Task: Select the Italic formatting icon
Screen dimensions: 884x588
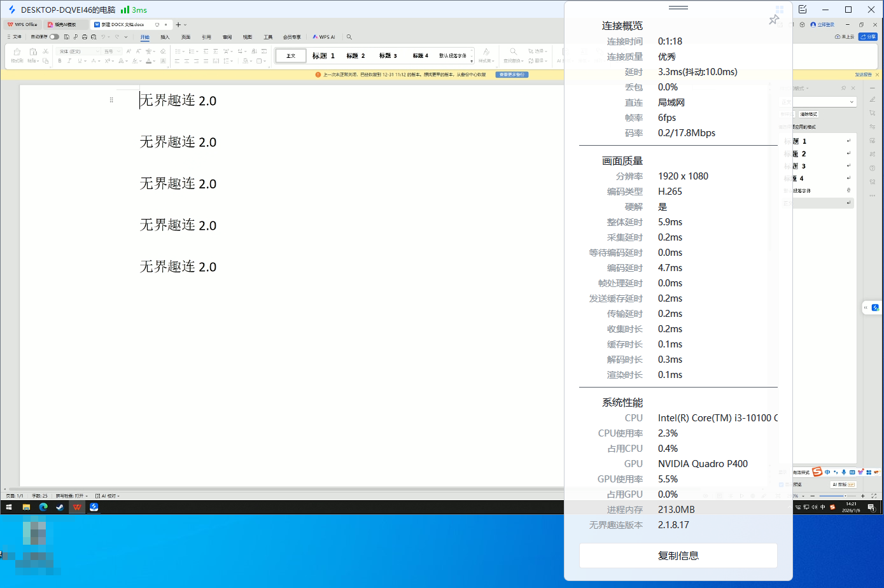Action: (x=69, y=61)
